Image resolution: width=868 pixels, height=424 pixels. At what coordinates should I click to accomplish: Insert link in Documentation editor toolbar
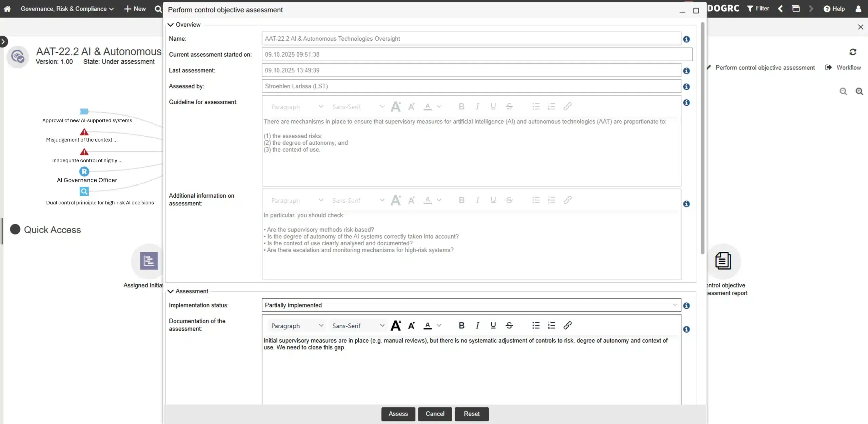click(x=567, y=326)
